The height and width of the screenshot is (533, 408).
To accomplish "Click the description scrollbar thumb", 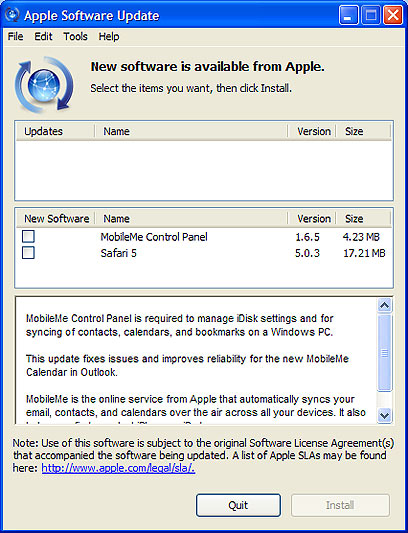I will point(385,353).
